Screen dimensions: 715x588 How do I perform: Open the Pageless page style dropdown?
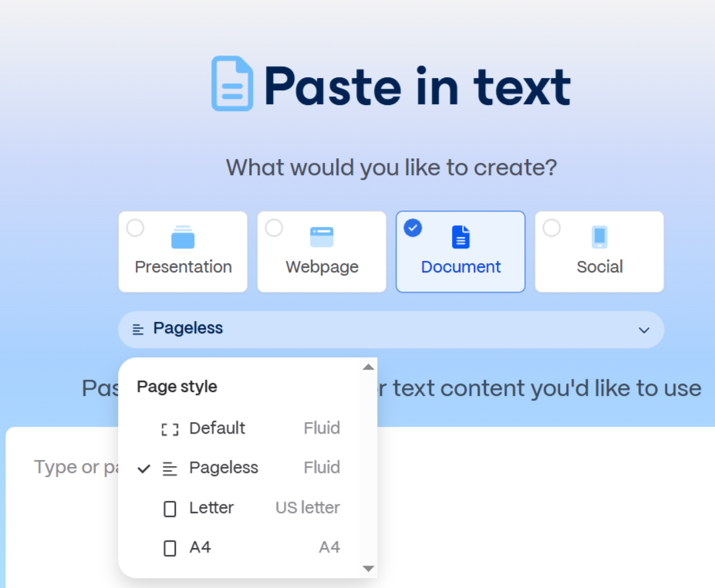(x=390, y=329)
